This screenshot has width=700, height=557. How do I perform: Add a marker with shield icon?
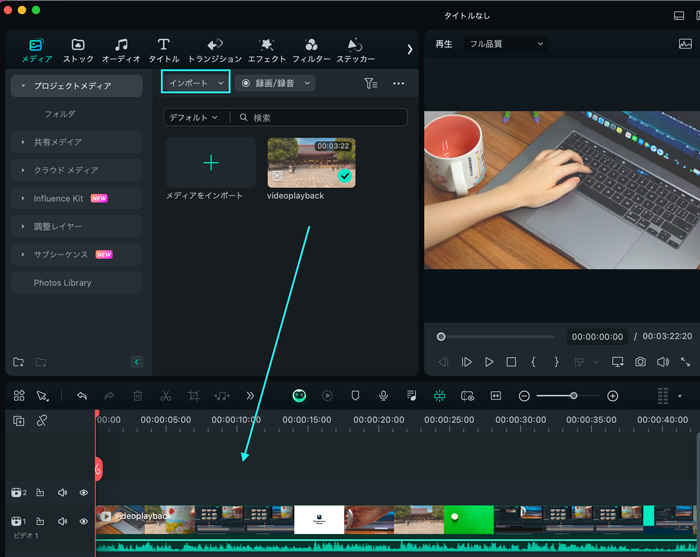[355, 395]
